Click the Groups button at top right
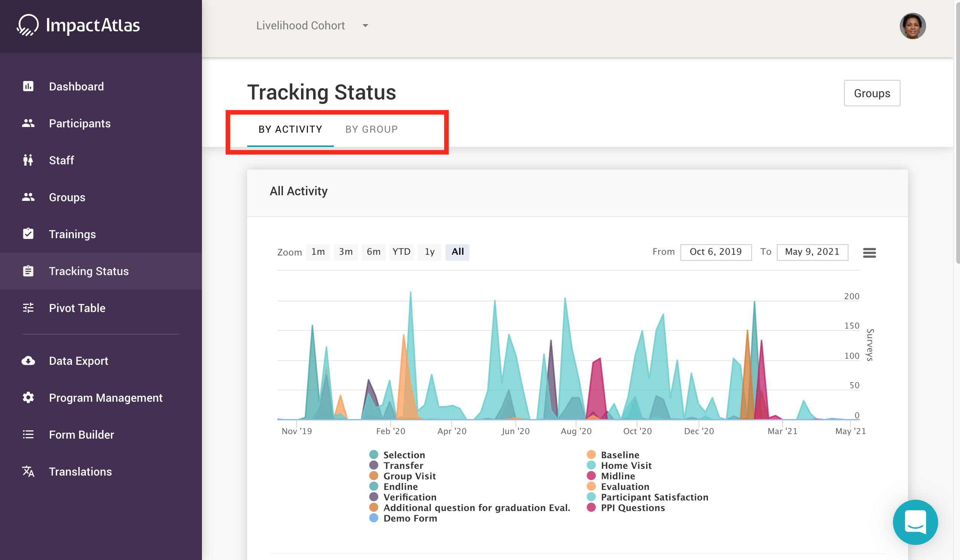The width and height of the screenshot is (960, 560). (x=872, y=93)
